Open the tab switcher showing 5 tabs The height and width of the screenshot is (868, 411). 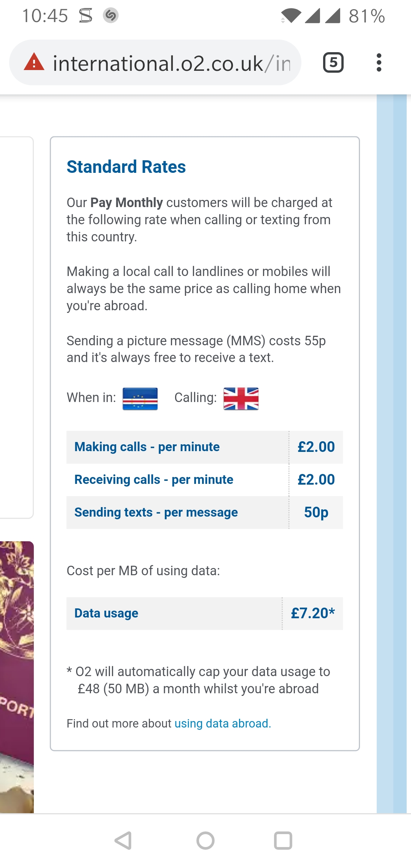333,62
